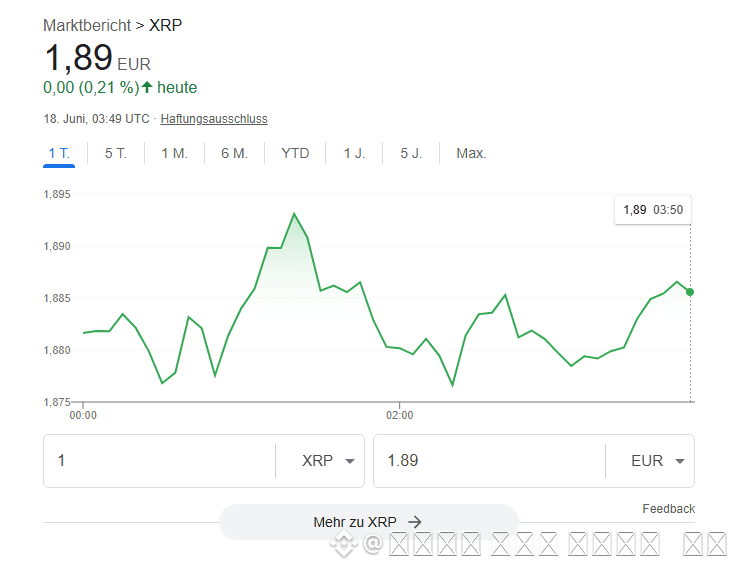Click the 00:00 label on time axis
Screen dimensions: 747x569
coord(83,416)
